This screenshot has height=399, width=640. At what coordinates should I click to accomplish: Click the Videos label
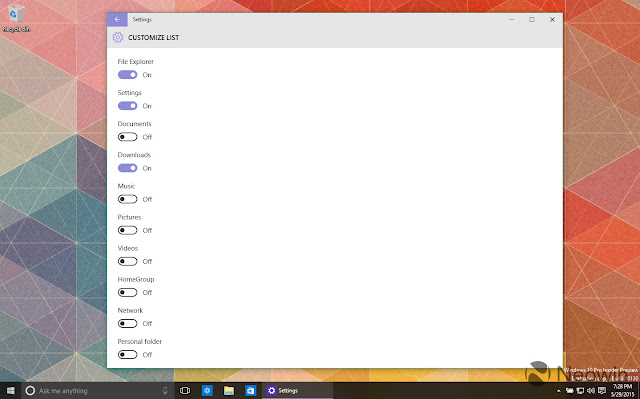coord(128,248)
